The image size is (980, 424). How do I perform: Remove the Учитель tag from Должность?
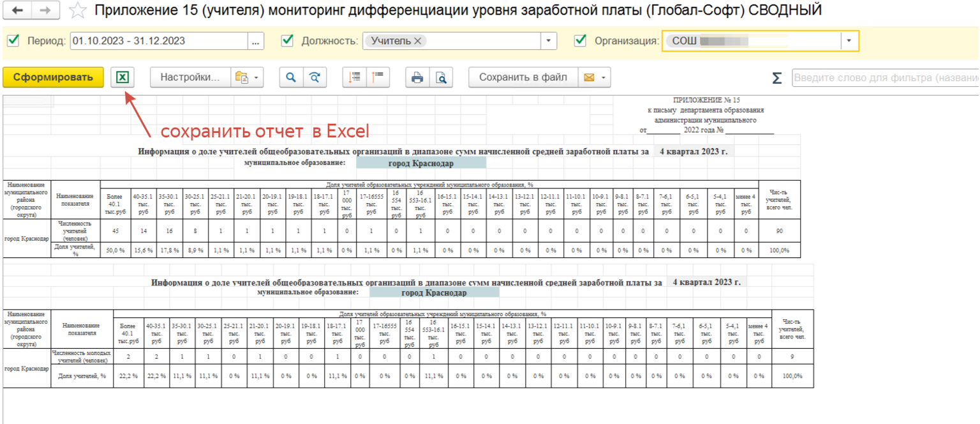418,41
